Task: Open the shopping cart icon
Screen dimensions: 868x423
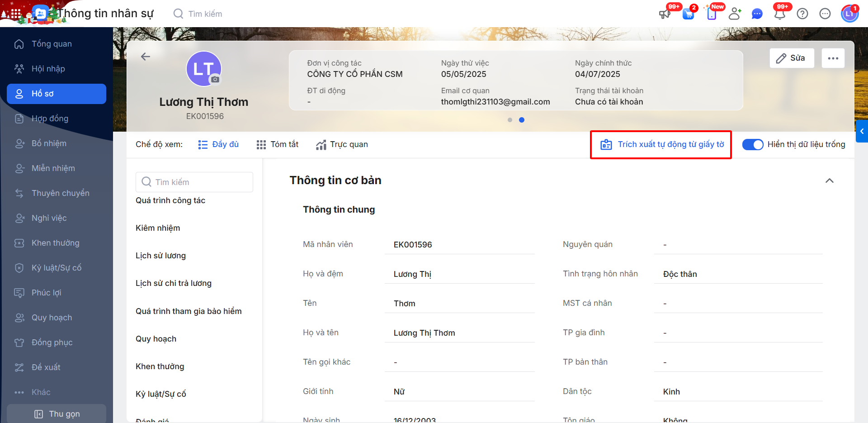Action: (688, 14)
